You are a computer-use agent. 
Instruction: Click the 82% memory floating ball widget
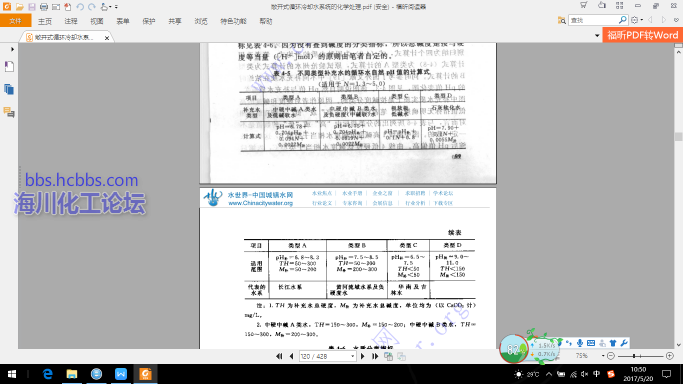(514, 349)
